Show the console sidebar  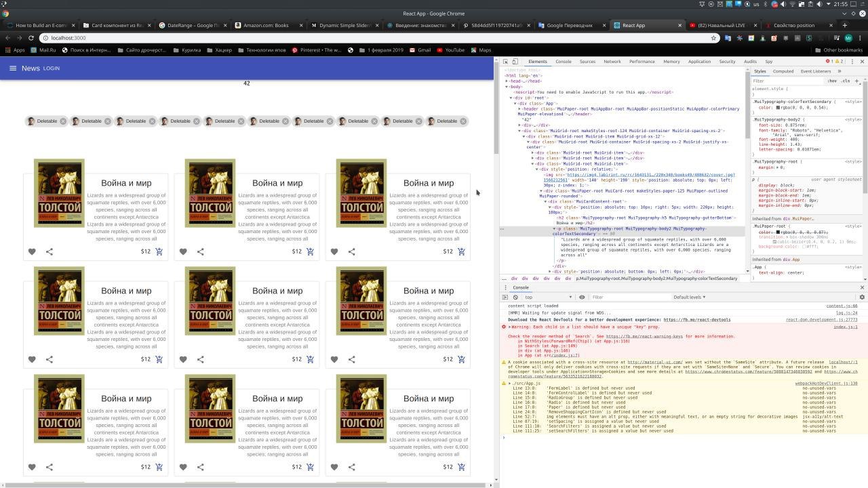coord(505,297)
